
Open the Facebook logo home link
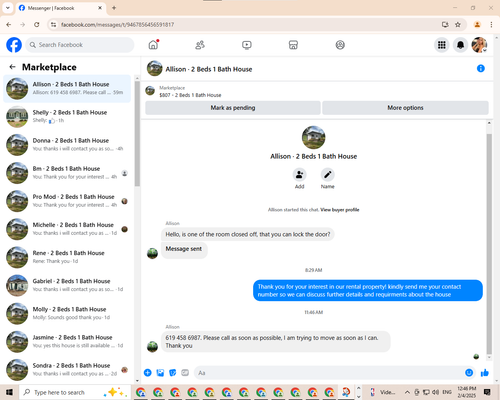pyautogui.click(x=14, y=45)
